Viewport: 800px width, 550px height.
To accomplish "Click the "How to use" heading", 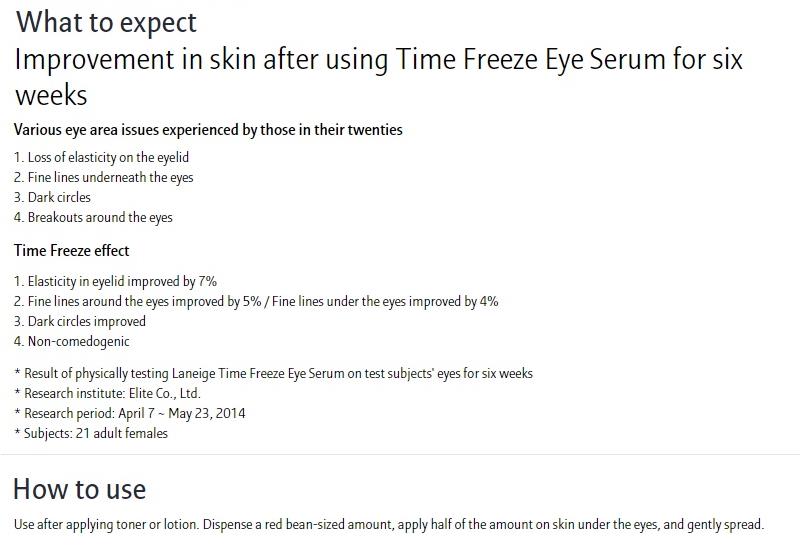I will pos(79,489).
